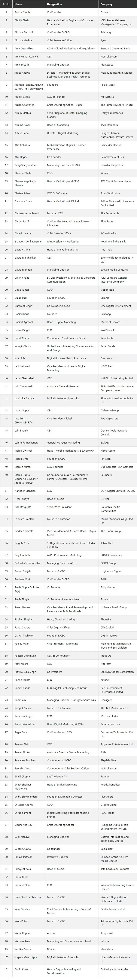The image size is (137, 980).
Task: Select the SUGAR Cosmetics company cell
Action: coord(111,555)
